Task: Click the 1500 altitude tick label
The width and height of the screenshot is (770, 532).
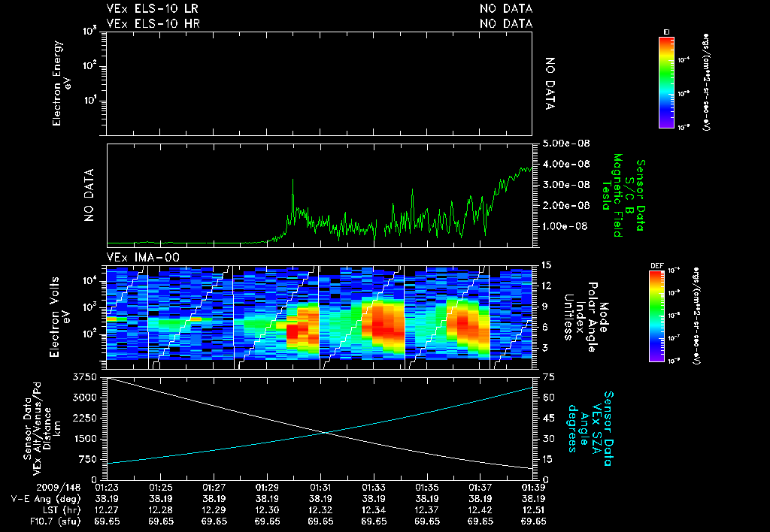Action: 85,439
